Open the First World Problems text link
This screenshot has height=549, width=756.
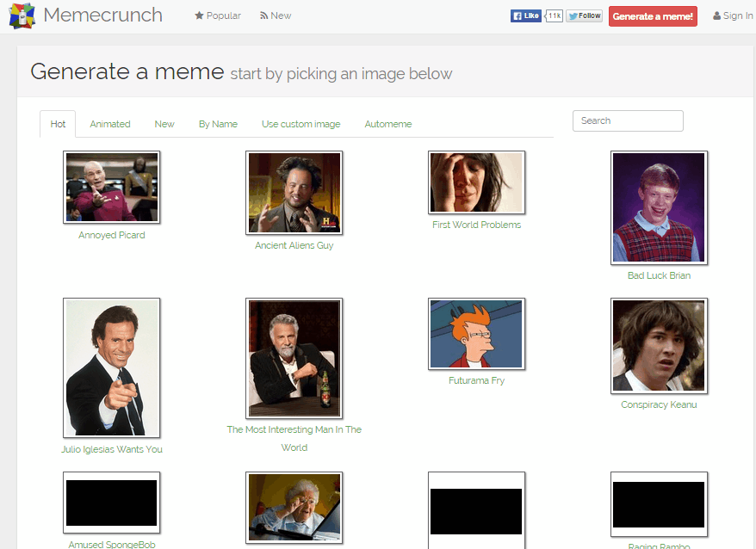click(x=476, y=225)
